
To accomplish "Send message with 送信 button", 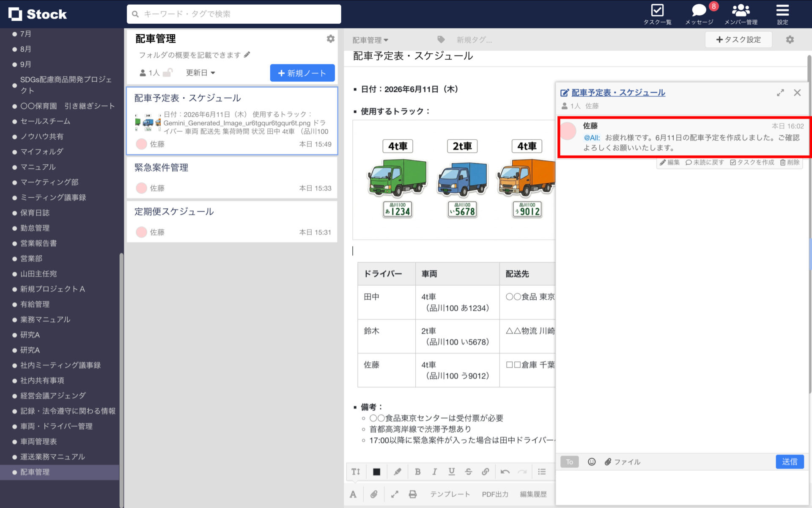I will coord(790,461).
